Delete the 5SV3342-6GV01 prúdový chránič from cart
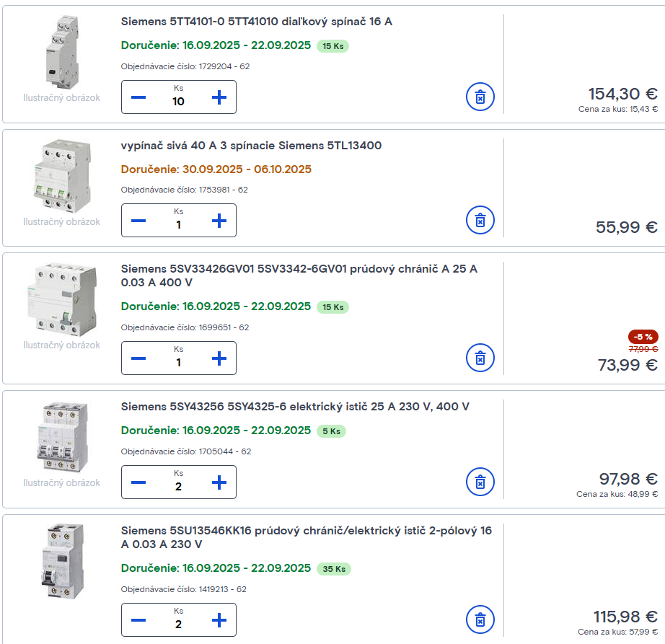Screen dimensions: 665x644 (479, 358)
